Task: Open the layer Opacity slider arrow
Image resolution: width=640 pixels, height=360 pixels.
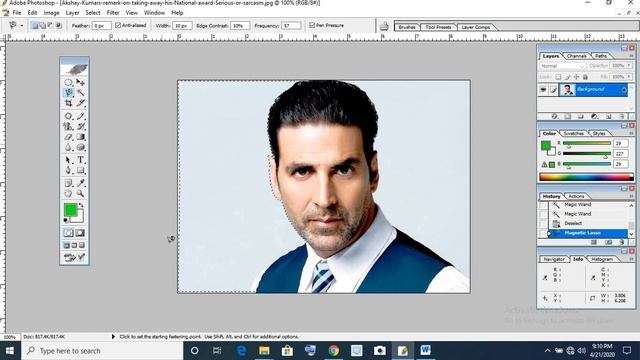Action: [629, 66]
